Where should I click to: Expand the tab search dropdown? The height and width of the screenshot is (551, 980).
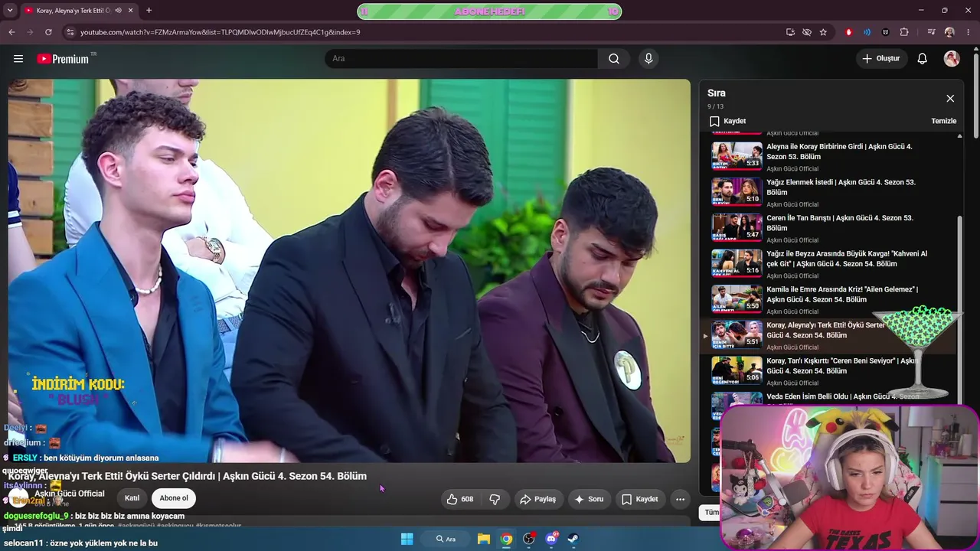point(9,11)
